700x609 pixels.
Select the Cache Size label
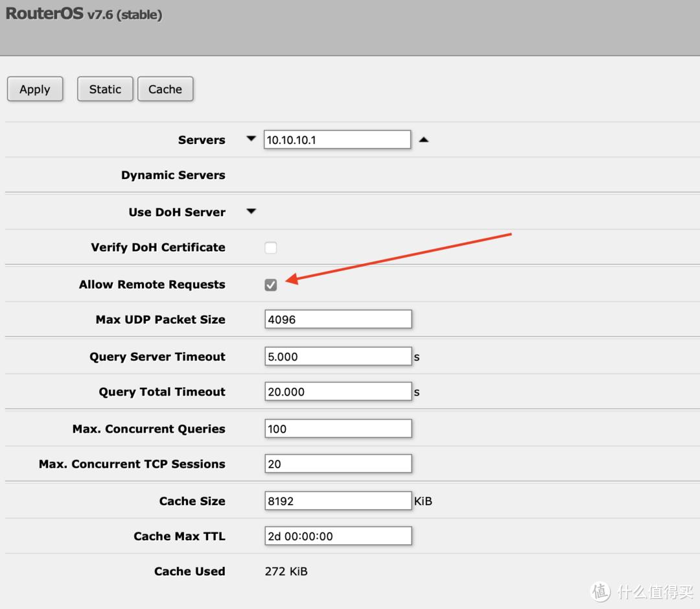click(x=192, y=501)
